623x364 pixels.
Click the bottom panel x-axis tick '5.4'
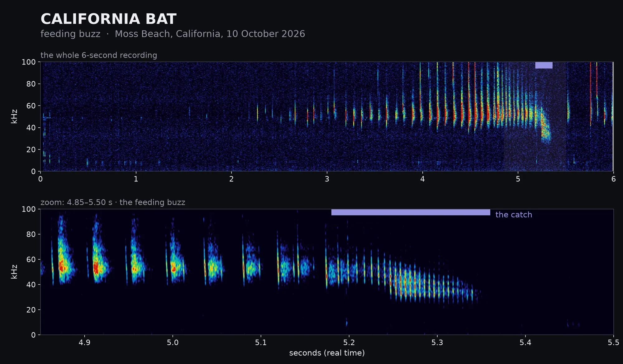[525, 343]
